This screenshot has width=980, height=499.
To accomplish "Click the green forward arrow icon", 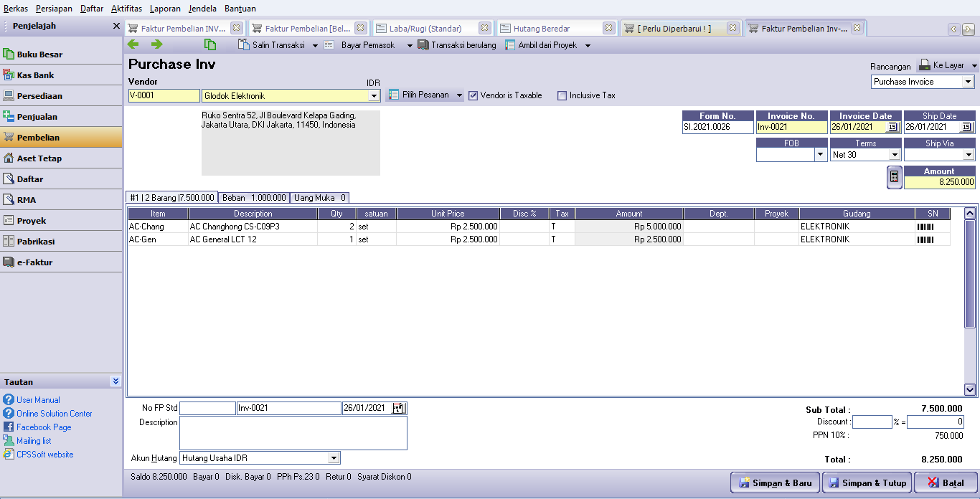I will coord(156,44).
